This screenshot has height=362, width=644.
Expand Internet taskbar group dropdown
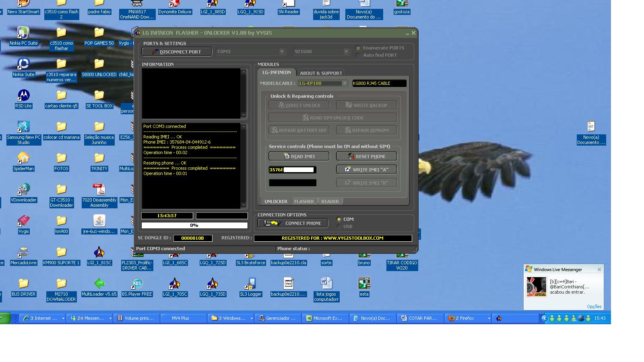tap(63, 318)
